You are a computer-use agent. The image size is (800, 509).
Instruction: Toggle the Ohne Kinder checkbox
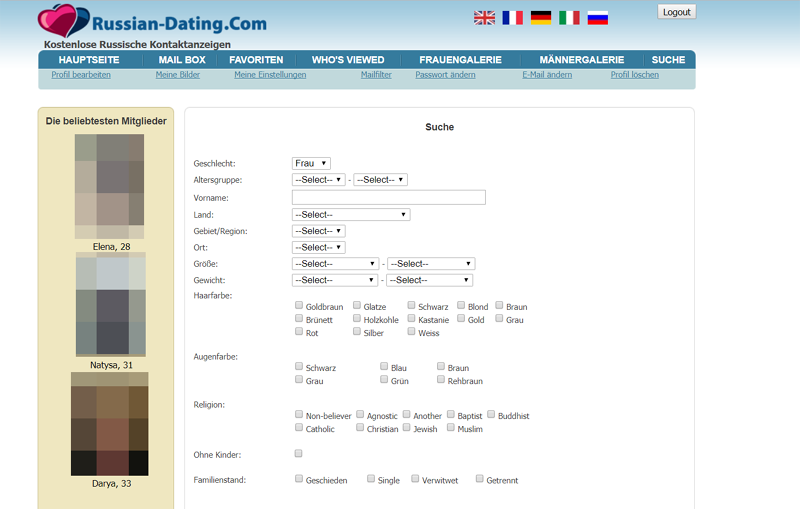tap(298, 453)
